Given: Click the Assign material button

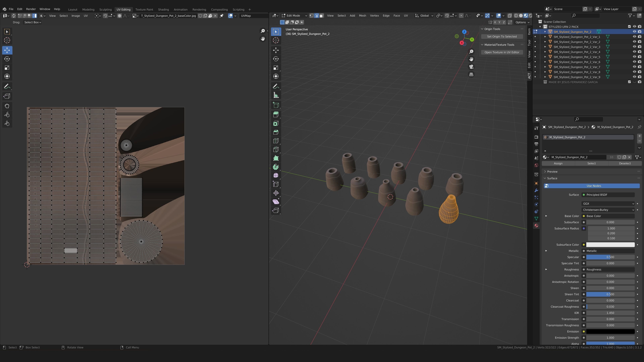Looking at the screenshot, I should (558, 163).
